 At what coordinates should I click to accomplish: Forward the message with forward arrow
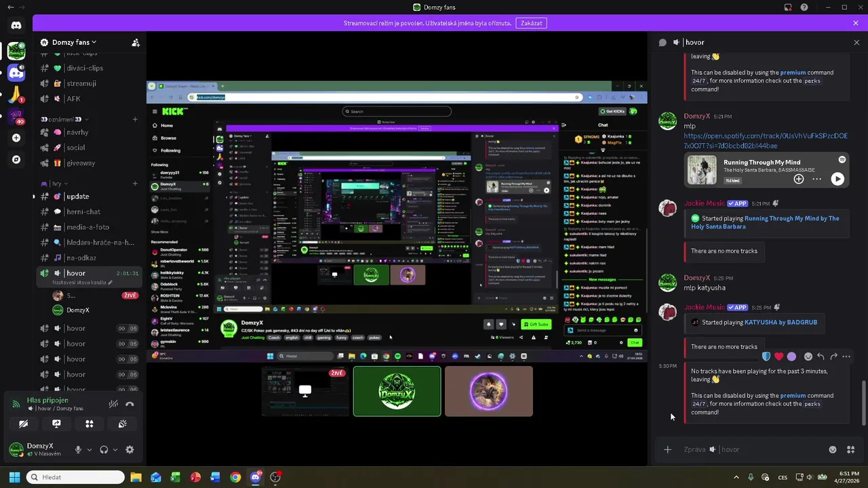833,357
